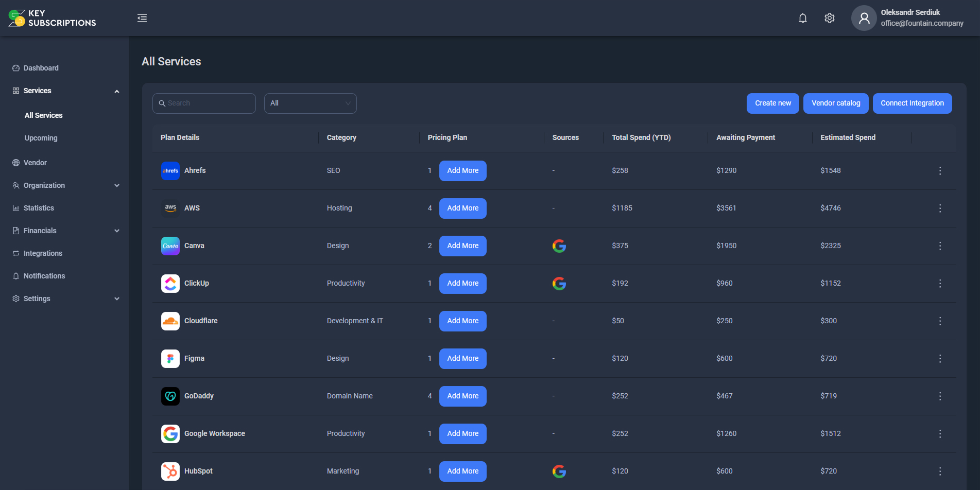Click Add More for GoDaddy

463,396
